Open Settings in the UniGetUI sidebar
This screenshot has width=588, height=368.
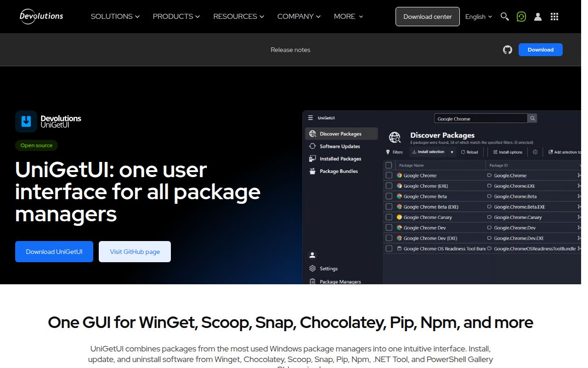341,269
